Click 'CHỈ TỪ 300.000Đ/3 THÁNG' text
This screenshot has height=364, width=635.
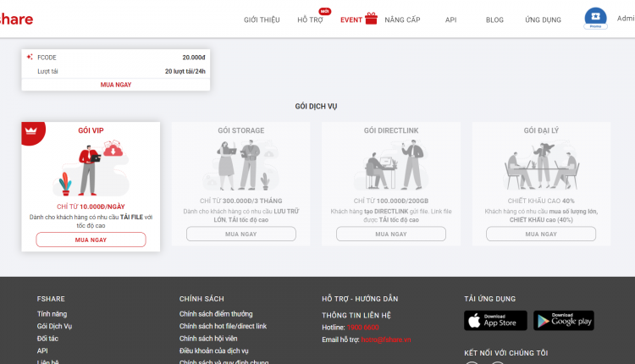241,201
